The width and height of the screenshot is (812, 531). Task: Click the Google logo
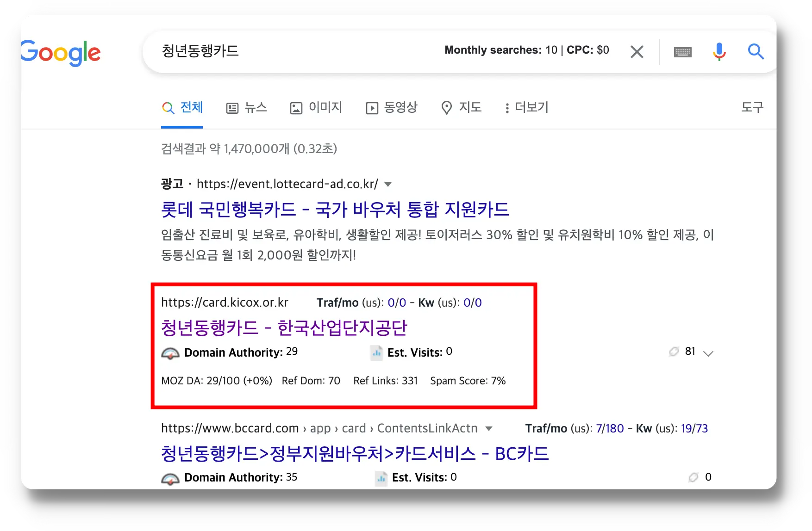(x=61, y=53)
